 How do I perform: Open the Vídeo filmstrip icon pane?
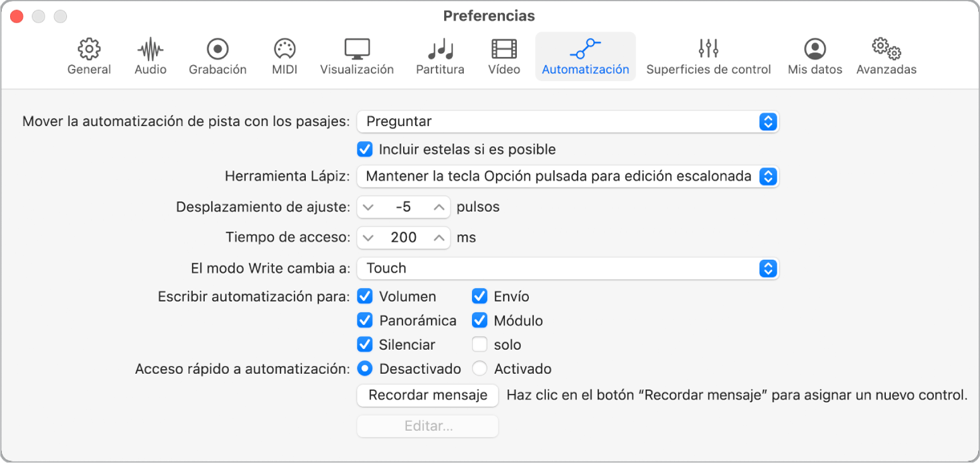[504, 56]
